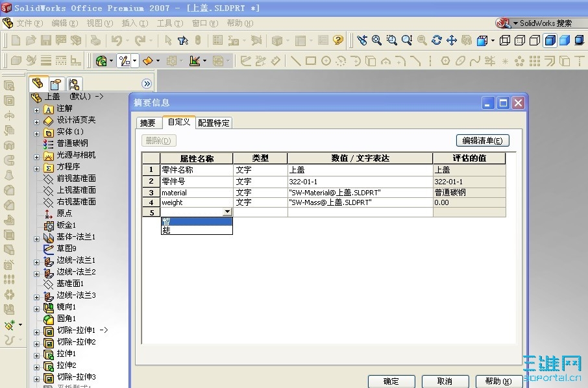Click the 确定 button
This screenshot has width=588, height=388.
[391, 382]
